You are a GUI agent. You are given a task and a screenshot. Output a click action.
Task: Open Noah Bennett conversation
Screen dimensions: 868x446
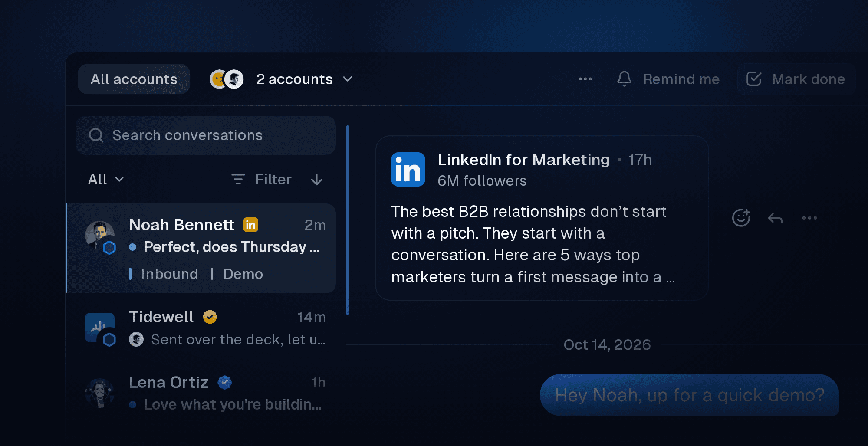(201, 249)
